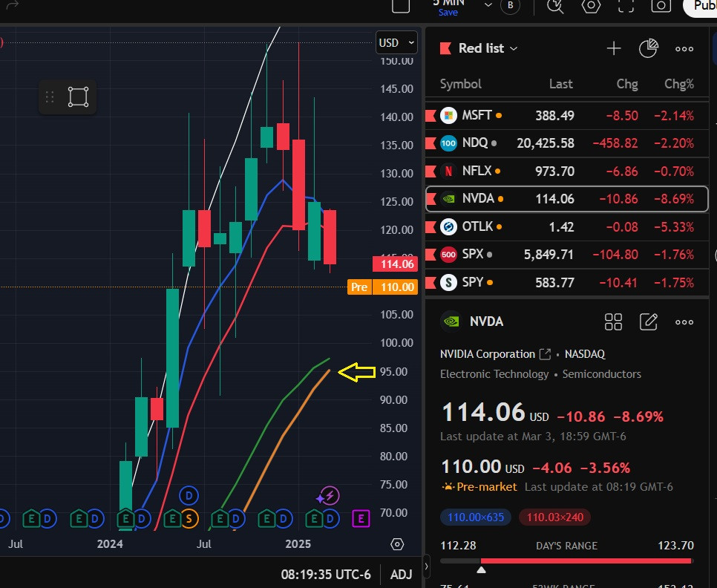Click the Red list flag icon in header

445,48
